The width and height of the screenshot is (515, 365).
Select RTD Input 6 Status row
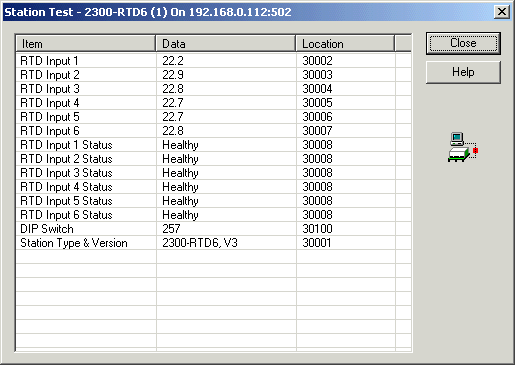213,215
